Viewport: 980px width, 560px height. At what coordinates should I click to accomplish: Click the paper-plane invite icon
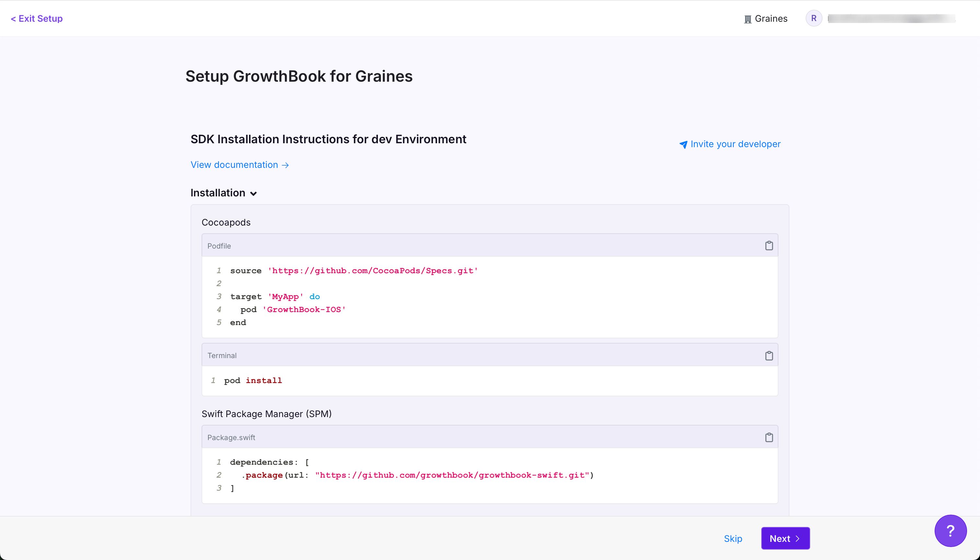(x=683, y=145)
